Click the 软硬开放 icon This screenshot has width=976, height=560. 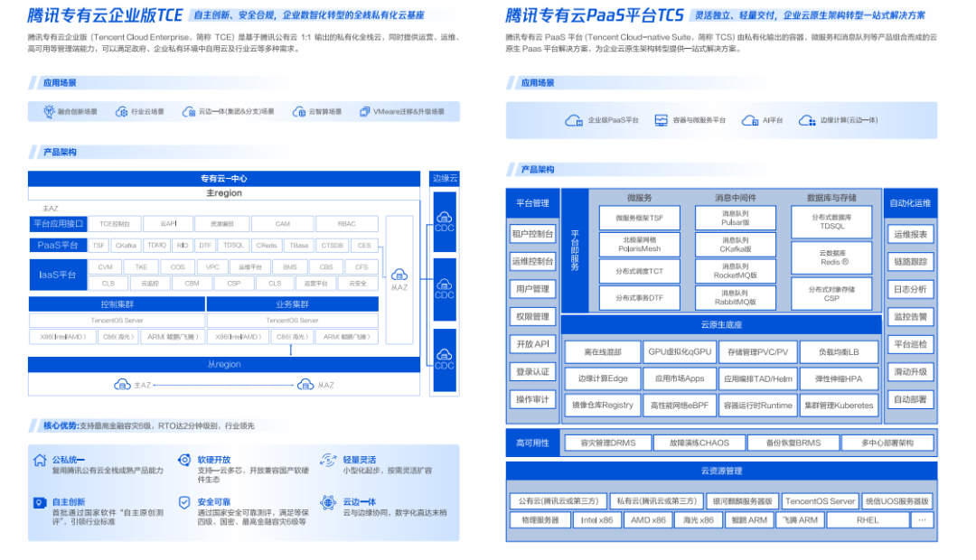(184, 460)
